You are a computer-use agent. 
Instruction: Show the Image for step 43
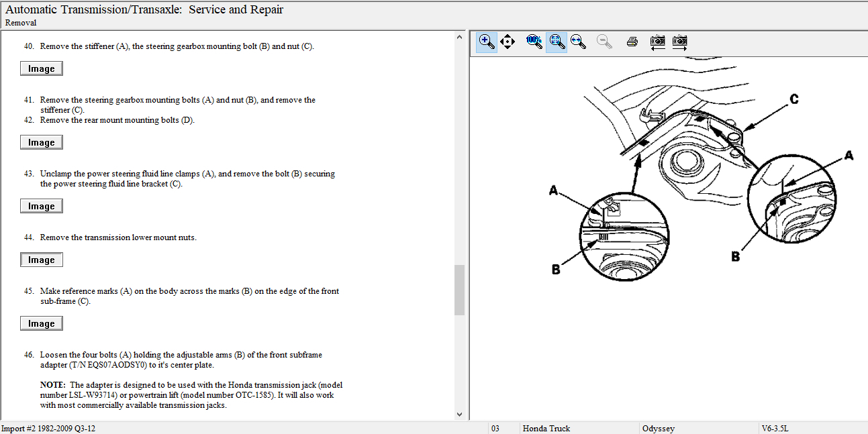pos(42,206)
